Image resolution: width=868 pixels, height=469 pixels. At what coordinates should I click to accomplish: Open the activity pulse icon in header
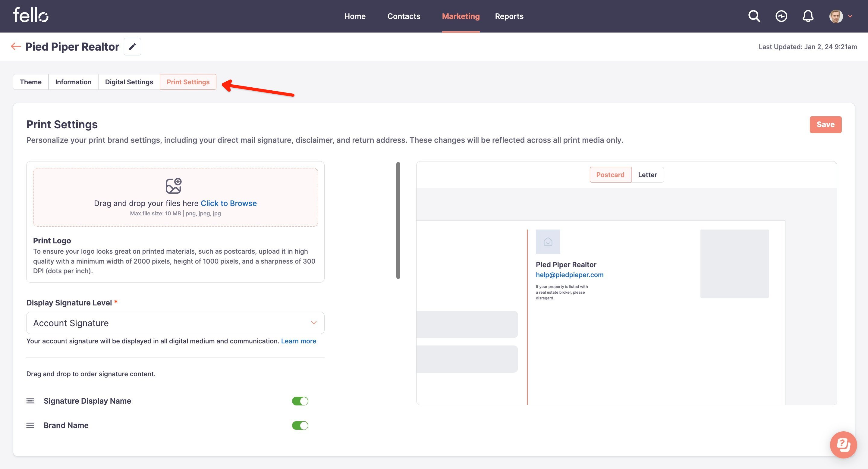point(781,16)
